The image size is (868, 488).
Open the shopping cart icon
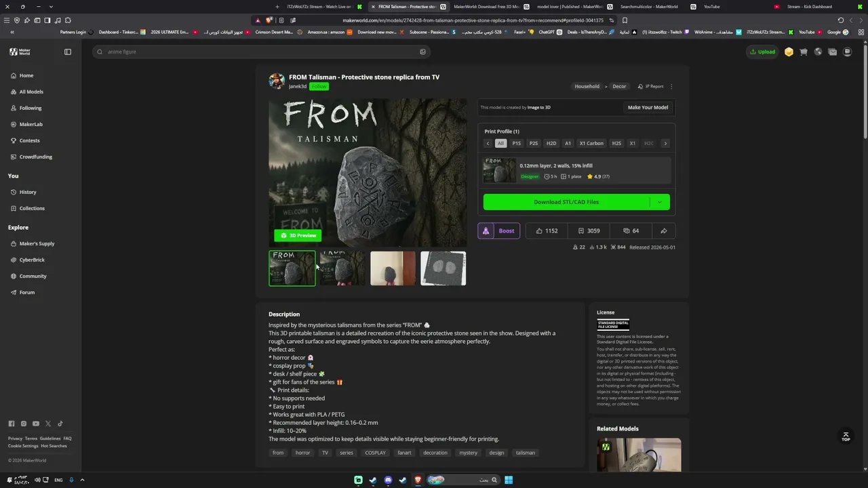coord(804,52)
